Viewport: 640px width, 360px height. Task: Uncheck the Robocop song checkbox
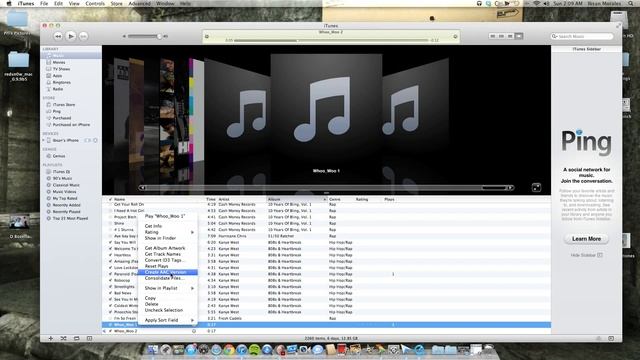click(111, 280)
